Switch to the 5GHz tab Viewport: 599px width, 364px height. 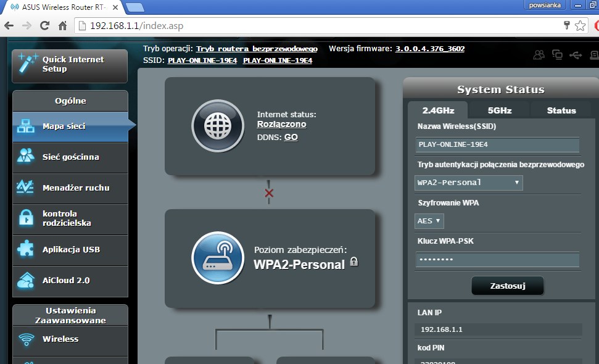(x=499, y=110)
